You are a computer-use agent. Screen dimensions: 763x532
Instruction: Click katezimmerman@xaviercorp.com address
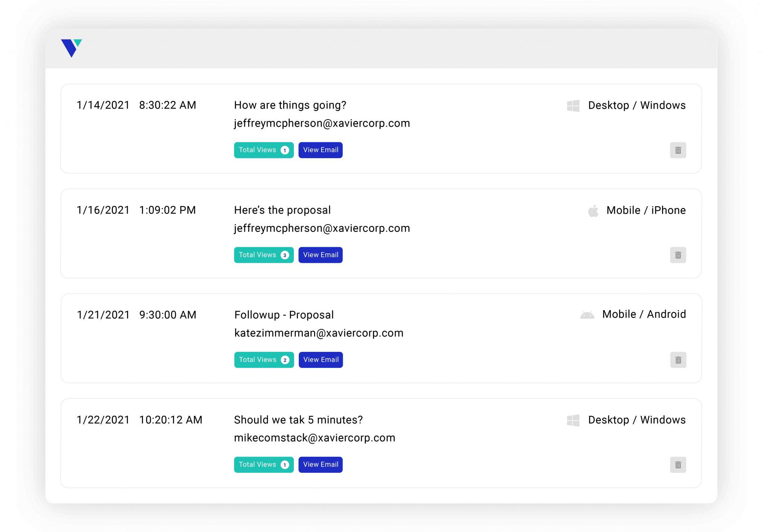tap(319, 333)
